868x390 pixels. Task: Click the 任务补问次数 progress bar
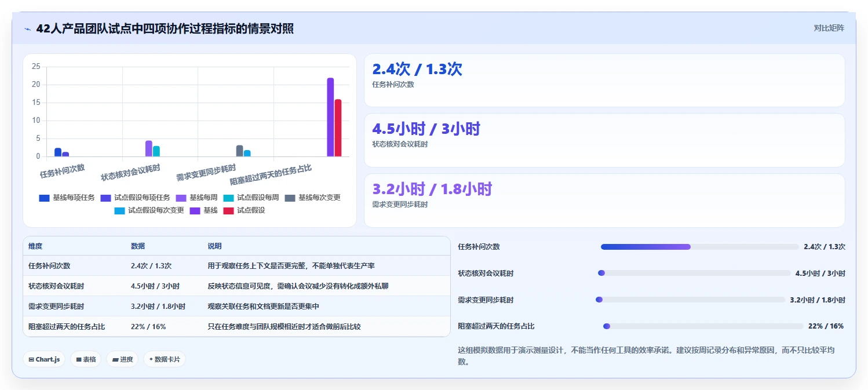pyautogui.click(x=700, y=247)
